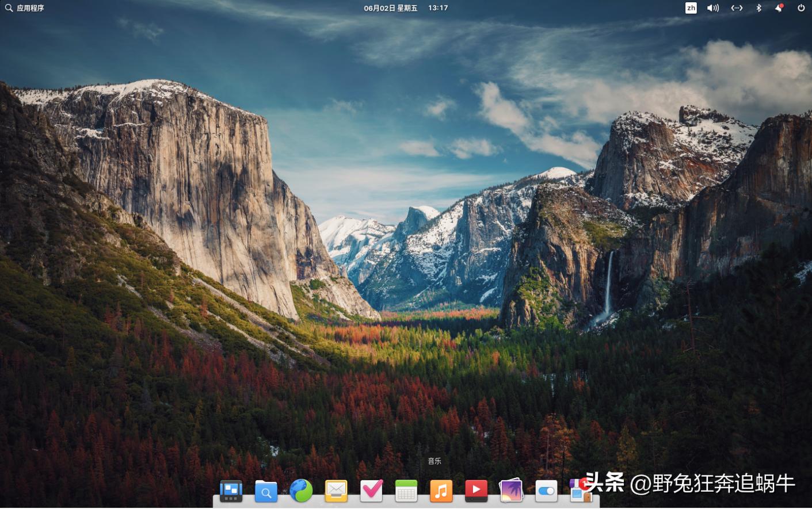Expand the network indicator menu

(x=737, y=8)
